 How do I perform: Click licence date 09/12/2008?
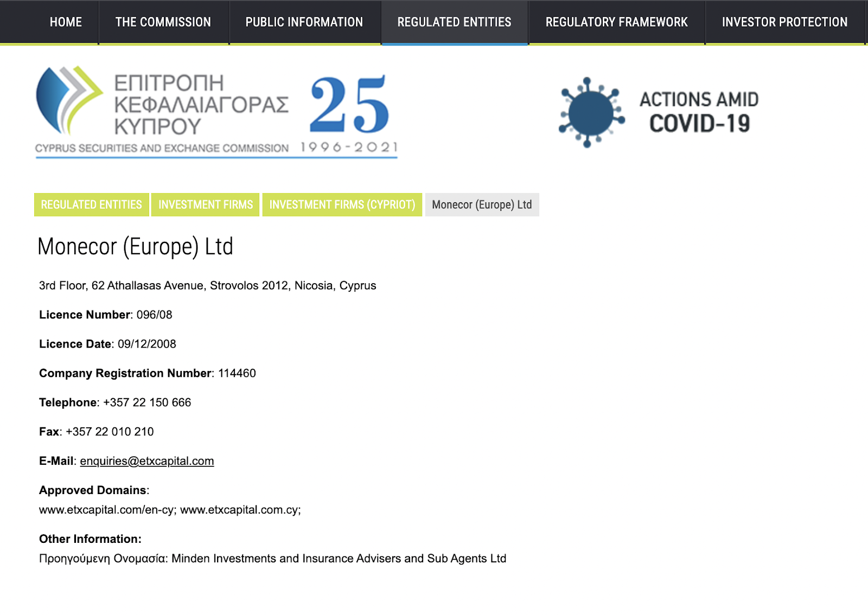pos(147,344)
